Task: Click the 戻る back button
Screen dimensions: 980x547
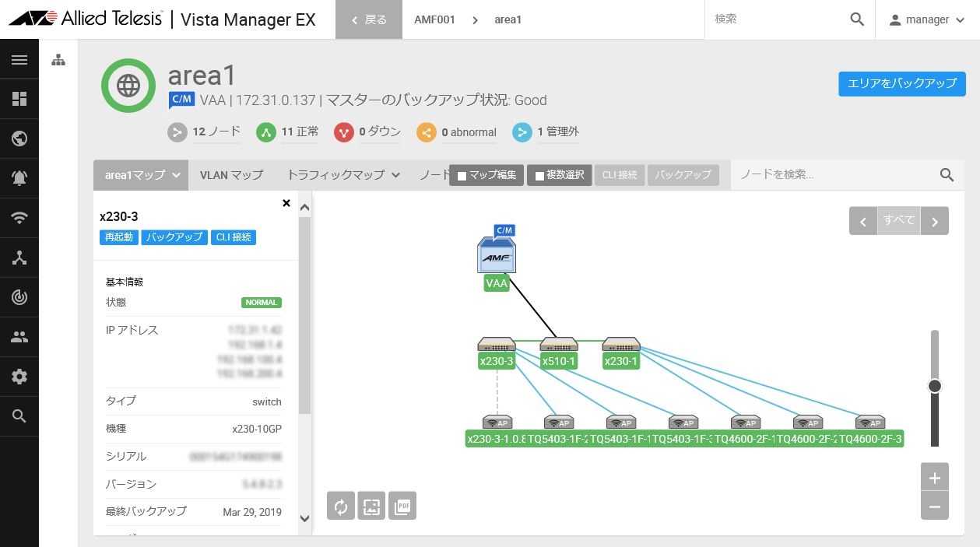Action: 369,19
